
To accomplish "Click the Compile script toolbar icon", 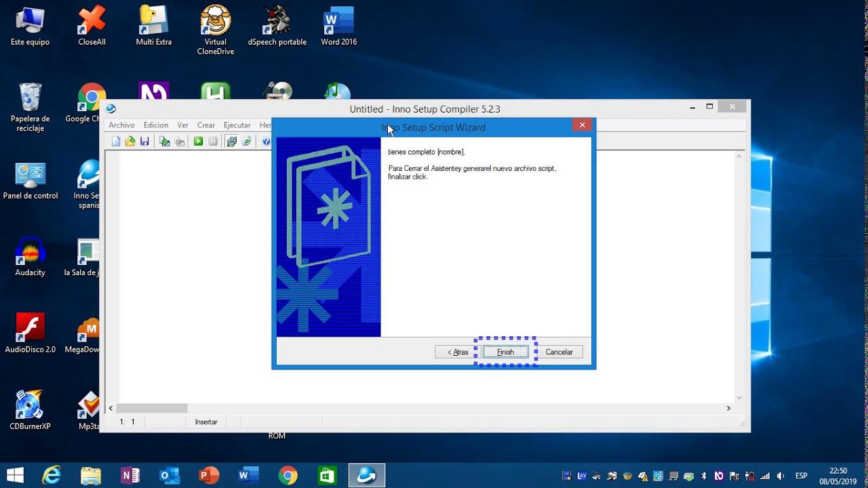I will pyautogui.click(x=164, y=141).
